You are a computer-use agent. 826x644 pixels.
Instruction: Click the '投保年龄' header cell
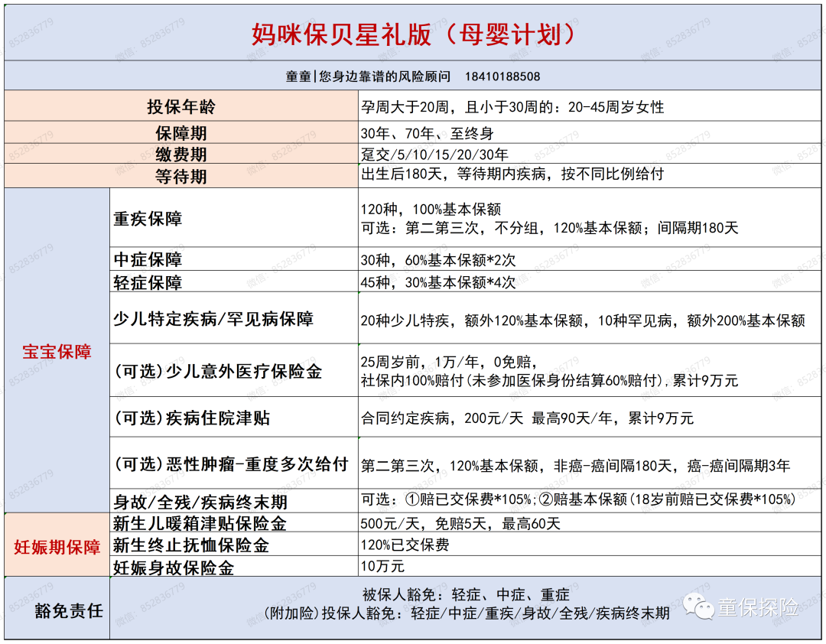pyautogui.click(x=181, y=106)
